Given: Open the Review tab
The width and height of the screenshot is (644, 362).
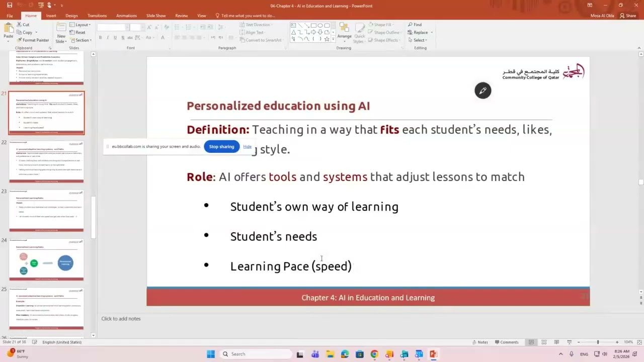Looking at the screenshot, I should pyautogui.click(x=182, y=16).
